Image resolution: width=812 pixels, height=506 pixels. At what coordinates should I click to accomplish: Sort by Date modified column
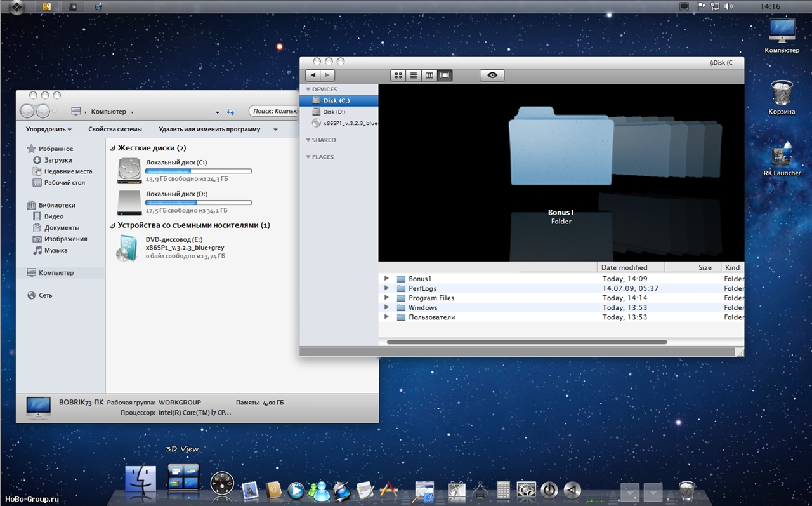click(631, 267)
